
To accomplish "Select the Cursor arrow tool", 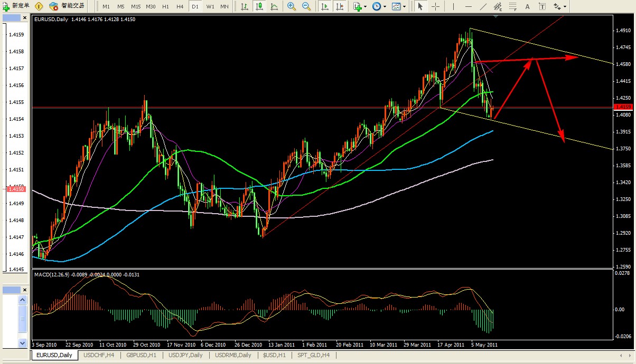I will pyautogui.click(x=420, y=6).
